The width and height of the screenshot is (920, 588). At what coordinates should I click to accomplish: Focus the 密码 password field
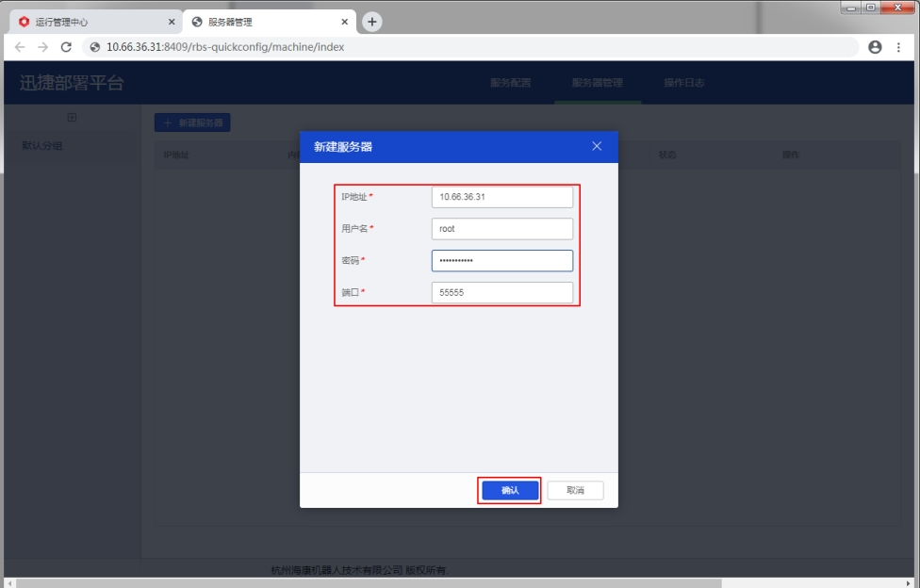pos(501,261)
